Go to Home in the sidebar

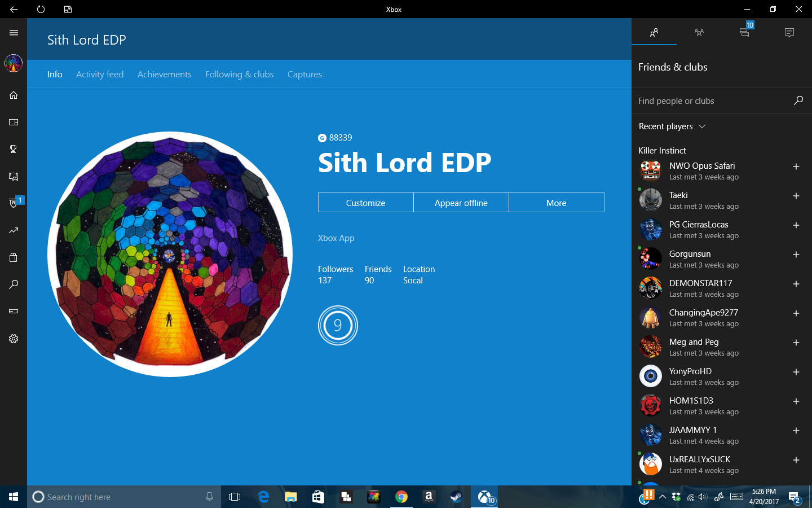point(14,95)
